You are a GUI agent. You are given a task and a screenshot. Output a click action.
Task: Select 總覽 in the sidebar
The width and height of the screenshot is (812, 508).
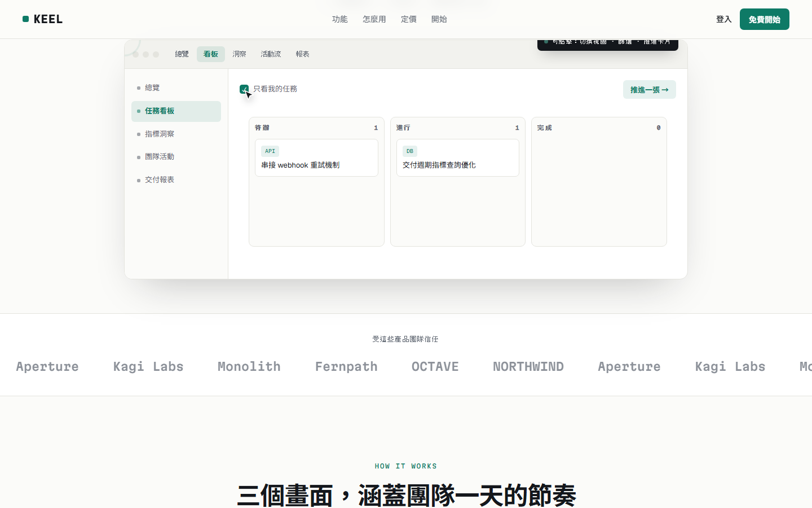click(x=176, y=88)
